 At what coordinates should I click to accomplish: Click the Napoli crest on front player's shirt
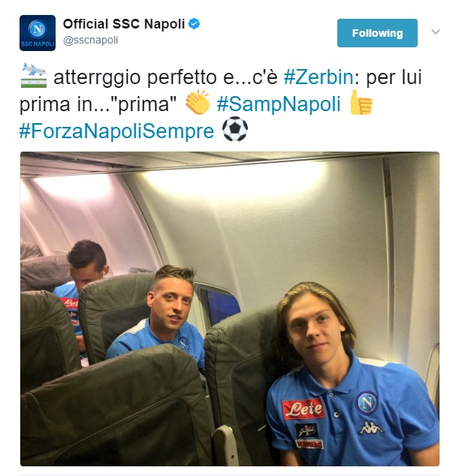coord(367,403)
